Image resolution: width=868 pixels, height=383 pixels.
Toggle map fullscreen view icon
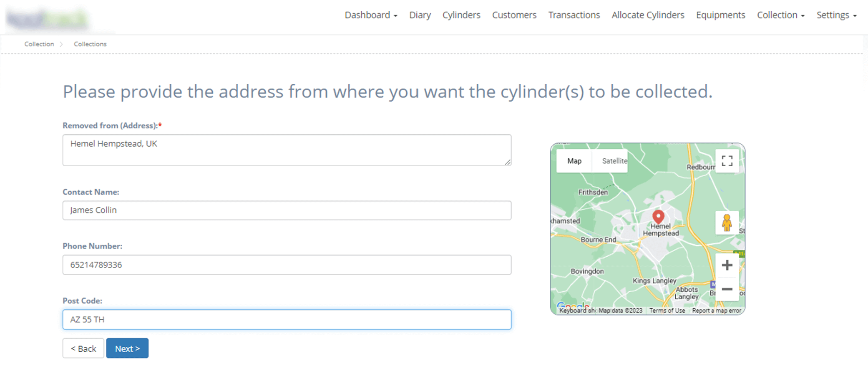coord(727,161)
